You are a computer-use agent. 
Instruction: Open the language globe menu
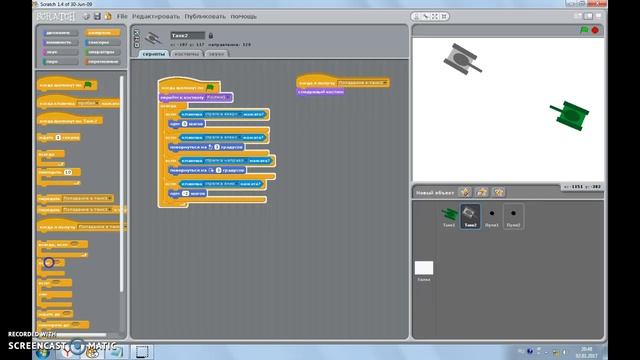click(x=87, y=16)
